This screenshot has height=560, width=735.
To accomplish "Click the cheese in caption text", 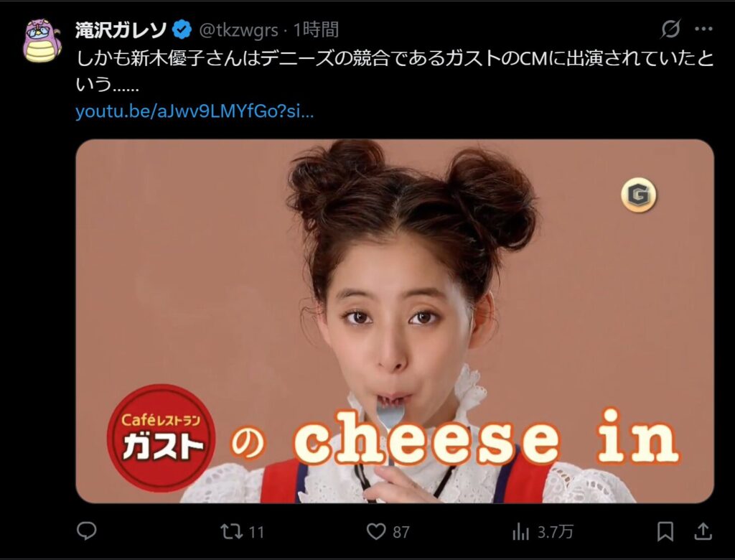I will tap(486, 437).
